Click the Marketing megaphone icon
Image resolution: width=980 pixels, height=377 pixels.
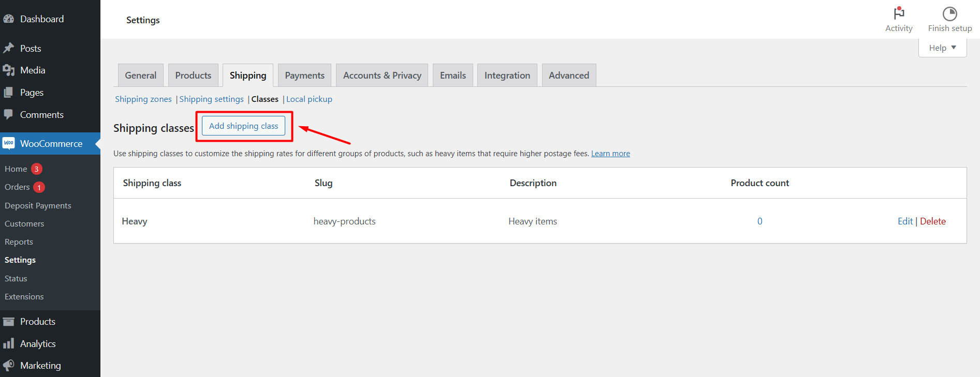coord(8,365)
